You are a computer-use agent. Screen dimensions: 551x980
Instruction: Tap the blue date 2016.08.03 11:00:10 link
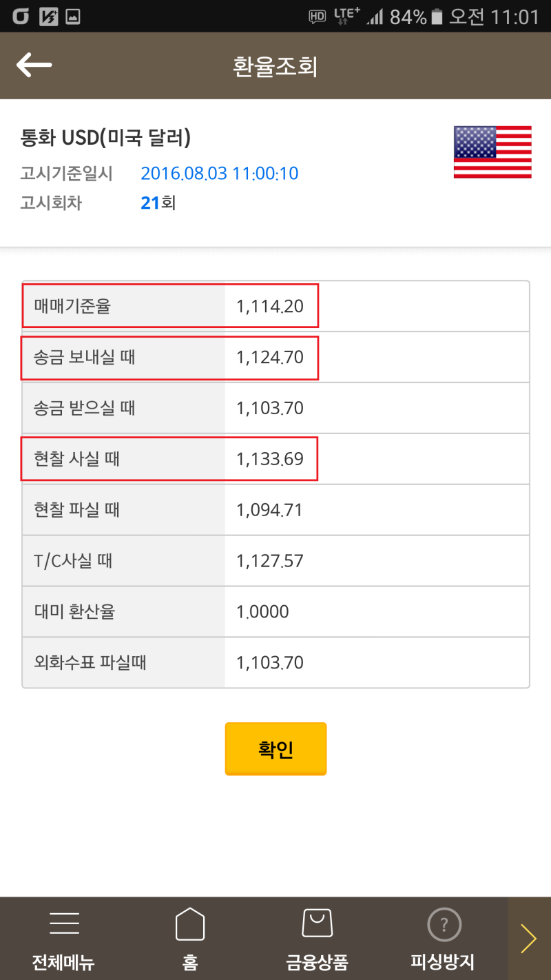click(220, 173)
